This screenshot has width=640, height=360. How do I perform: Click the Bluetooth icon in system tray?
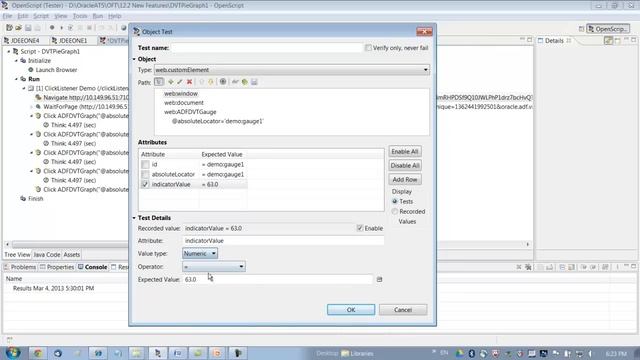pyautogui.click(x=471, y=353)
